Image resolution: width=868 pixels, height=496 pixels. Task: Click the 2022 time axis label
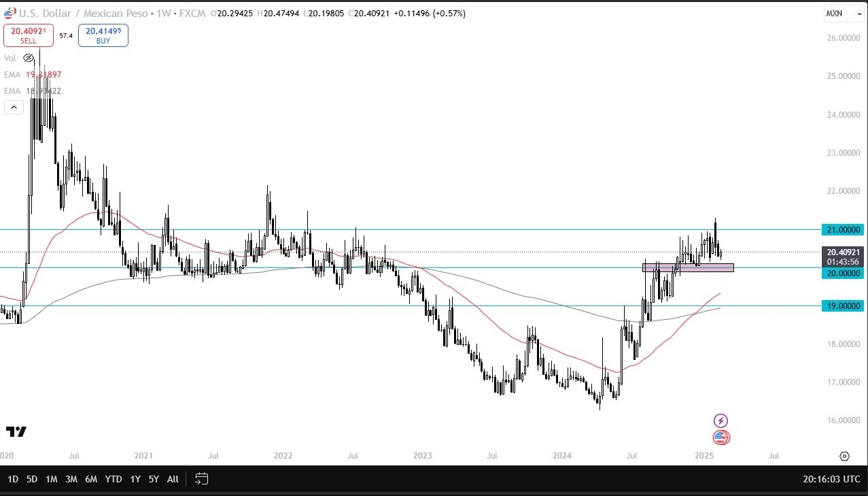tap(282, 454)
